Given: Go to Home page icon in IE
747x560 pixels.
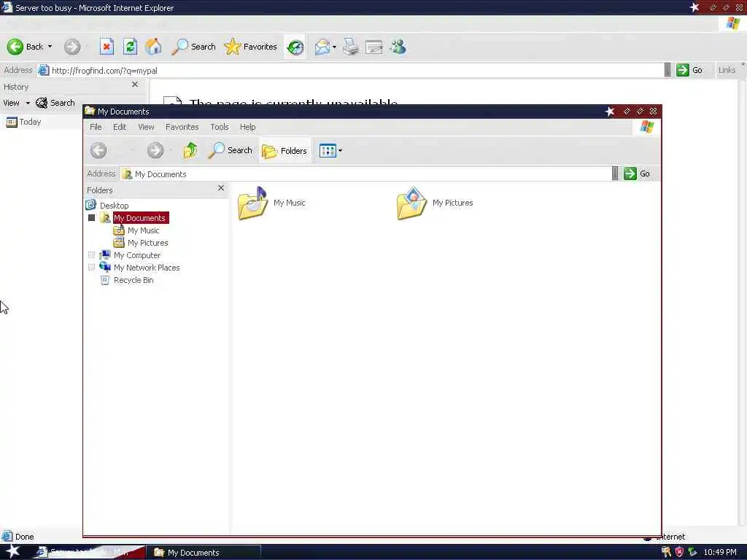Looking at the screenshot, I should [x=153, y=47].
